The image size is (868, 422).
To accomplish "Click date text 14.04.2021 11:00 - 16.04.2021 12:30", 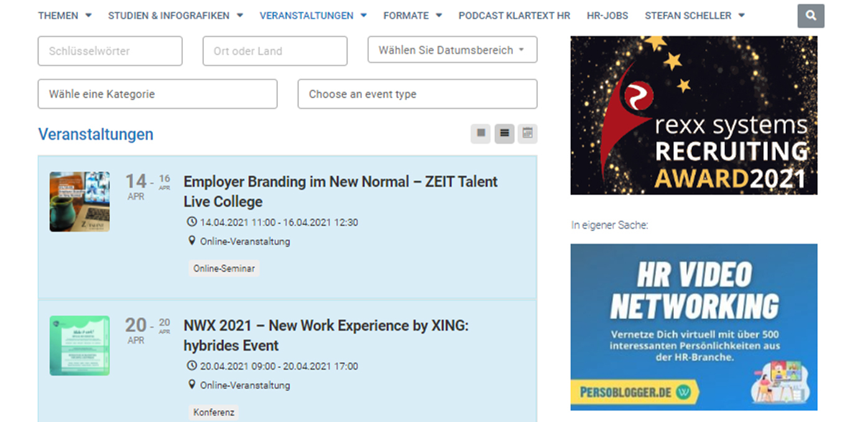I will click(x=279, y=222).
